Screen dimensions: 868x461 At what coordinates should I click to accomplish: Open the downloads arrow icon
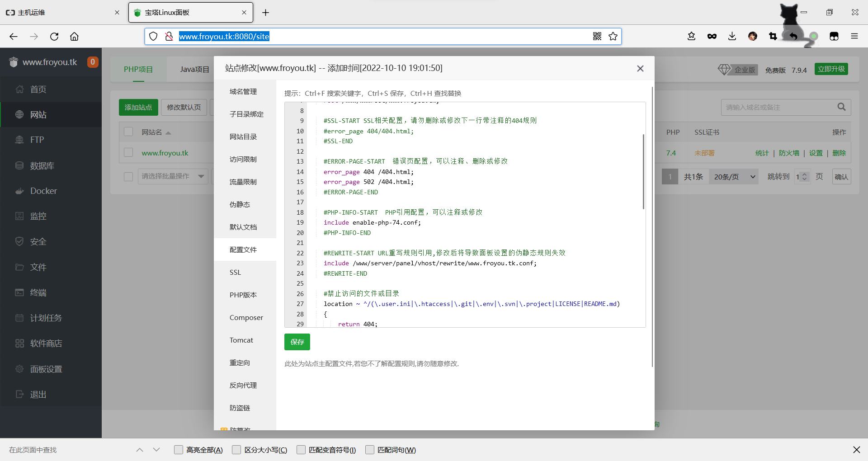[x=732, y=37]
